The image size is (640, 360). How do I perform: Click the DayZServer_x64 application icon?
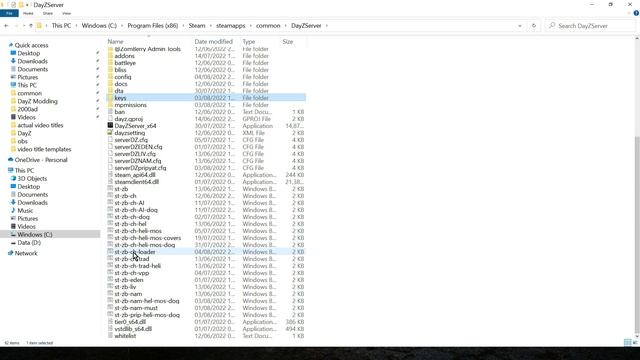click(x=110, y=126)
